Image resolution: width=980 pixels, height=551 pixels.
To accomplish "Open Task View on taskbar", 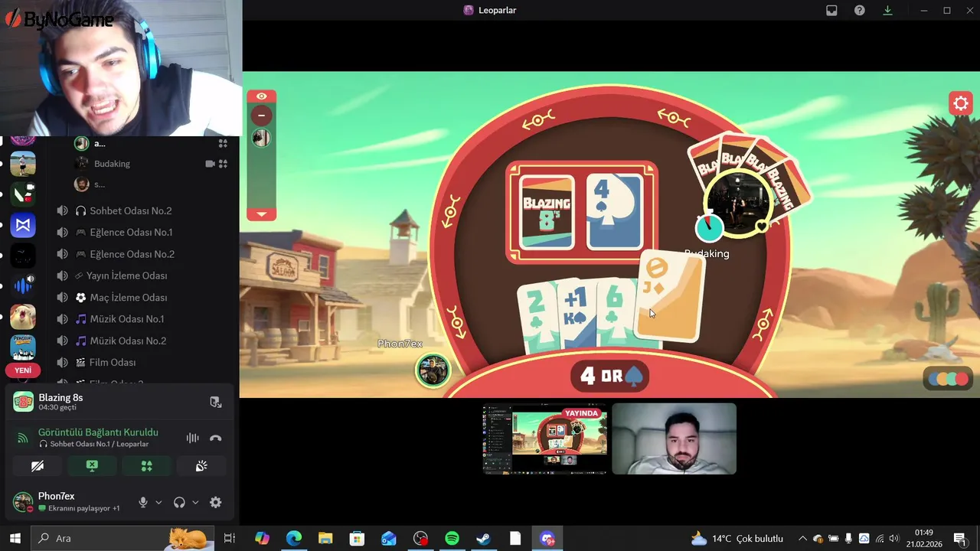I will tap(229, 538).
